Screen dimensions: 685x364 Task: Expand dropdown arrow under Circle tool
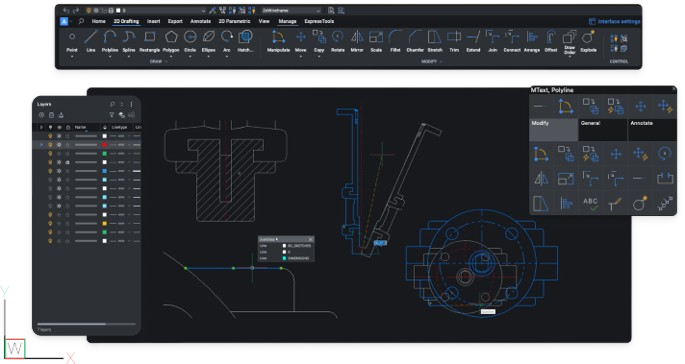tap(190, 56)
